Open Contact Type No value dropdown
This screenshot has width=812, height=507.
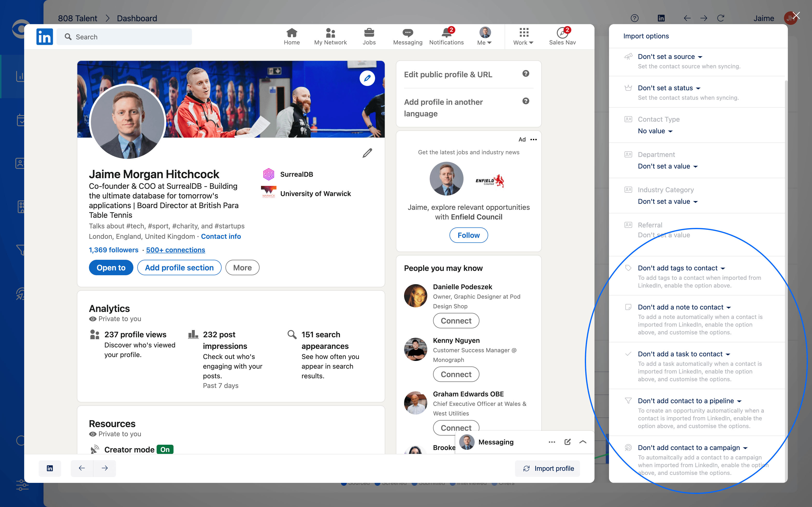point(655,131)
